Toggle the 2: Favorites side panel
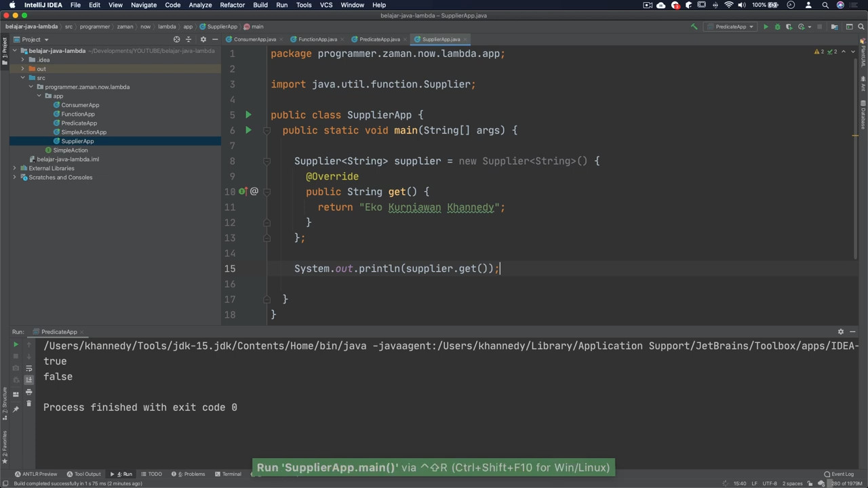 click(x=4, y=447)
